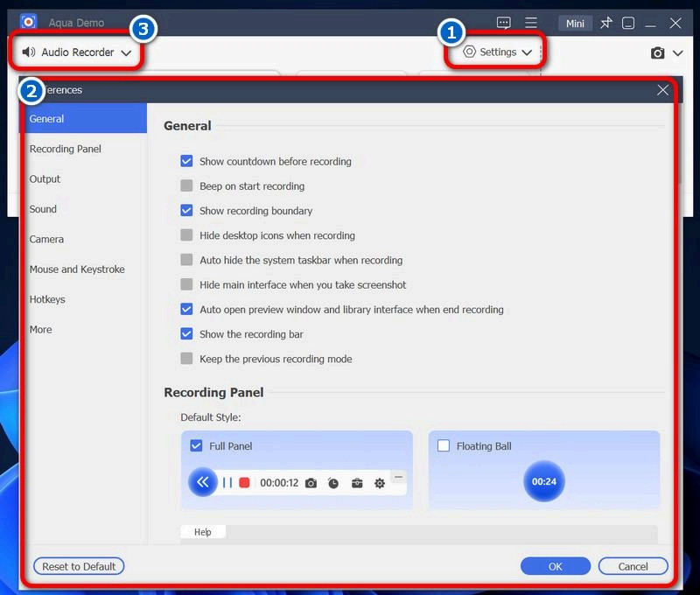700x595 pixels.
Task: Cancel the Preferences dialog
Action: [633, 566]
